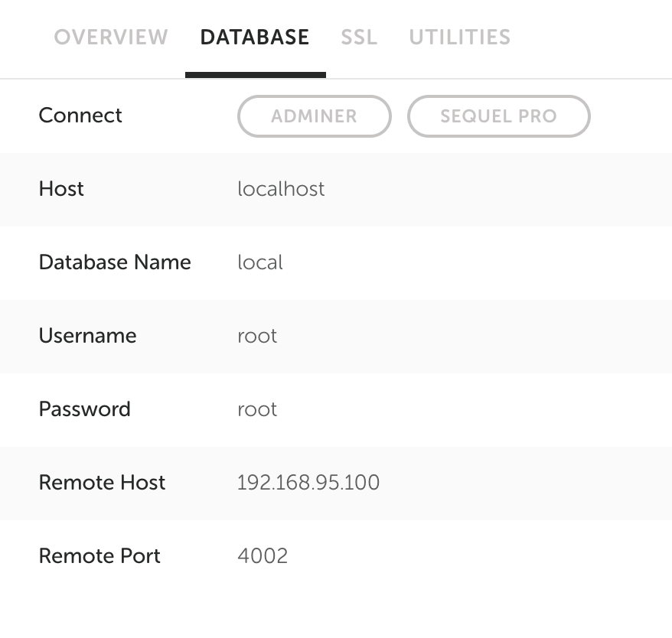Click the localhost host value
672x638 pixels.
pyautogui.click(x=281, y=189)
